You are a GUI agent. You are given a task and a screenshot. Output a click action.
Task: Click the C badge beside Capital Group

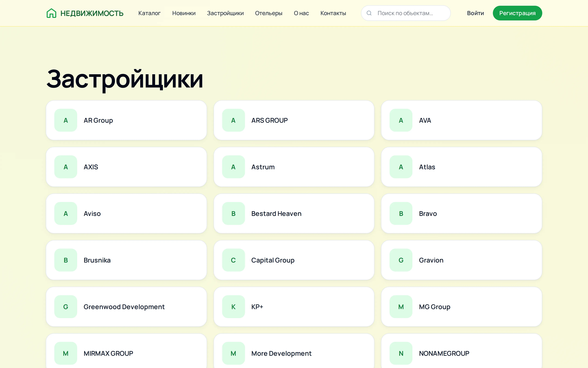coord(233,260)
